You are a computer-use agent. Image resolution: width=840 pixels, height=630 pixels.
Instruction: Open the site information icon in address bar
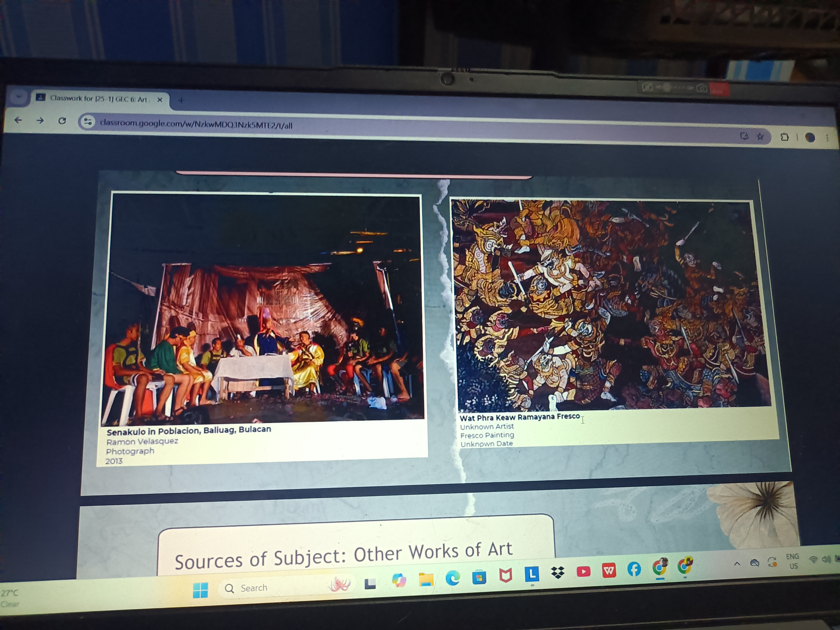click(x=88, y=122)
